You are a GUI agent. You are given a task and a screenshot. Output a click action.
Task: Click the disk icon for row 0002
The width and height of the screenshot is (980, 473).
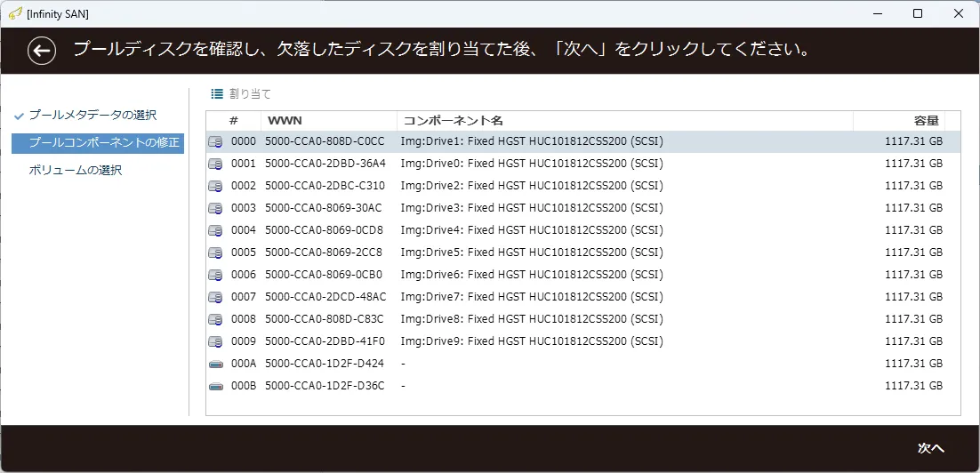[x=215, y=186]
